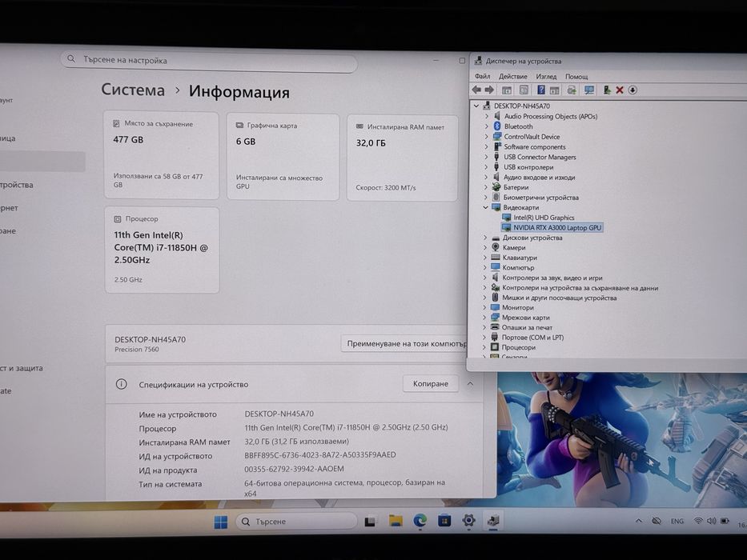Click the Forward arrow in Device Manager toolbar
This screenshot has width=747, height=560.
[489, 90]
